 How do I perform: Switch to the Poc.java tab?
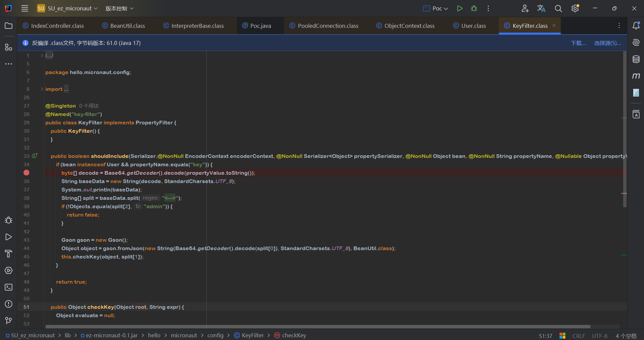click(257, 26)
